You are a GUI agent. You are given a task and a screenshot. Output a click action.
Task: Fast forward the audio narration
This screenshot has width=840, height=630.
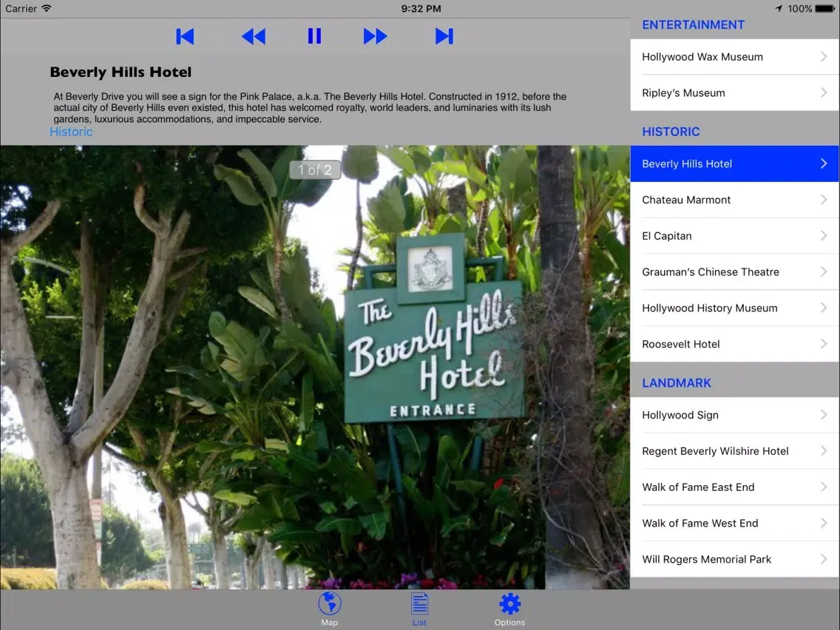[x=375, y=36]
